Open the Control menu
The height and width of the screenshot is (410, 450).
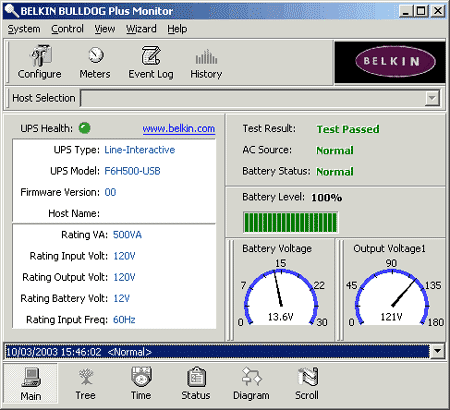coord(67,29)
